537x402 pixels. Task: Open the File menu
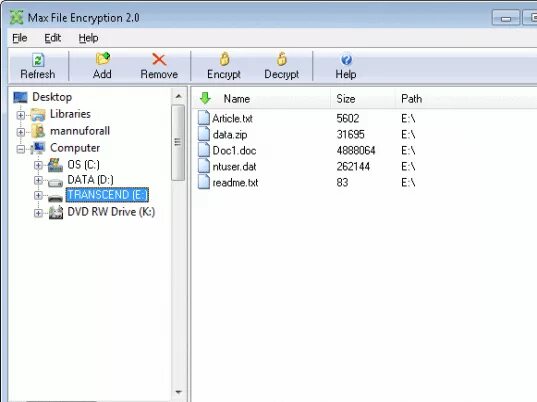[x=20, y=38]
